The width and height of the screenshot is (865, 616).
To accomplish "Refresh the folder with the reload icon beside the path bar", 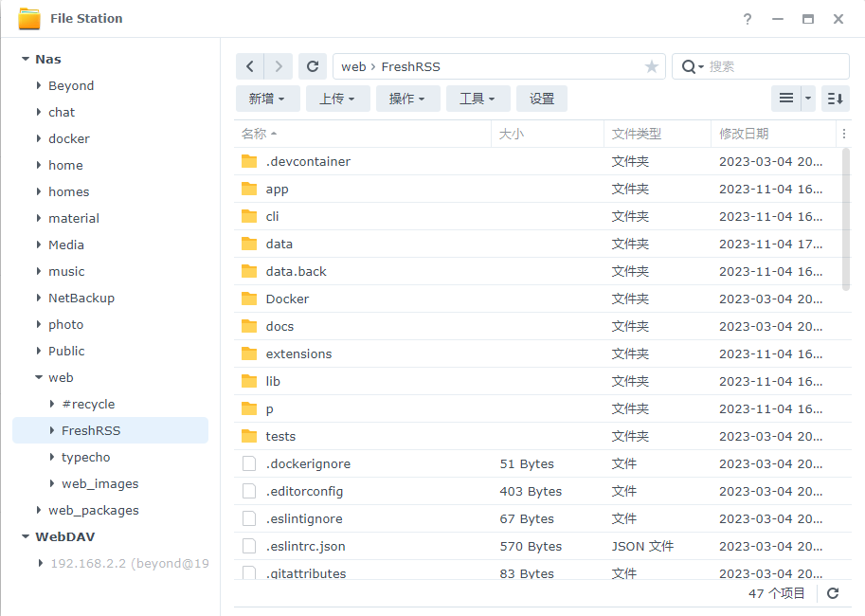I will [x=313, y=66].
